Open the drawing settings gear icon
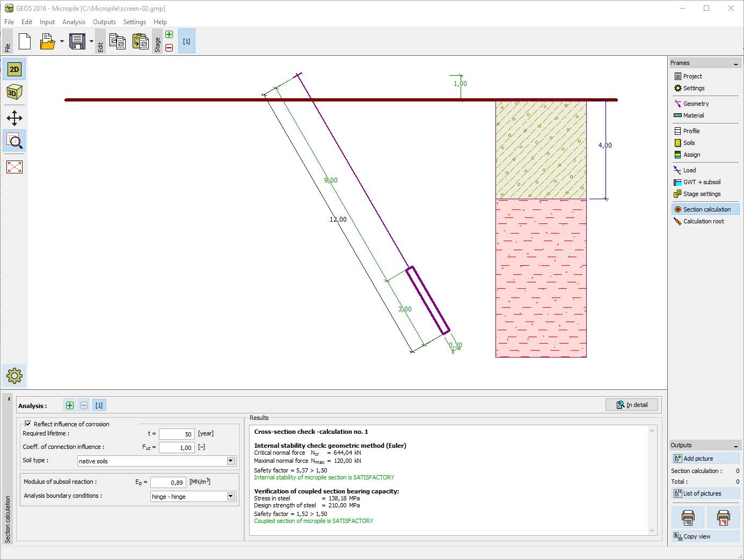 [x=14, y=375]
